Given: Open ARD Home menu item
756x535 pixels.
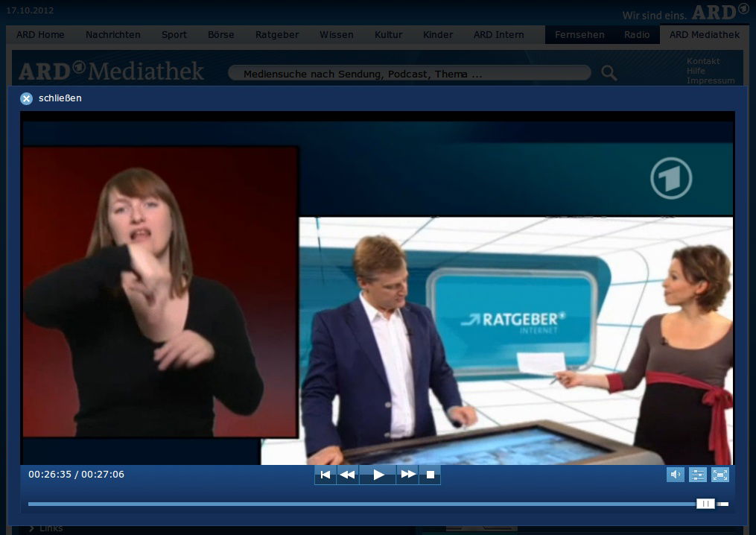Looking at the screenshot, I should [x=40, y=35].
